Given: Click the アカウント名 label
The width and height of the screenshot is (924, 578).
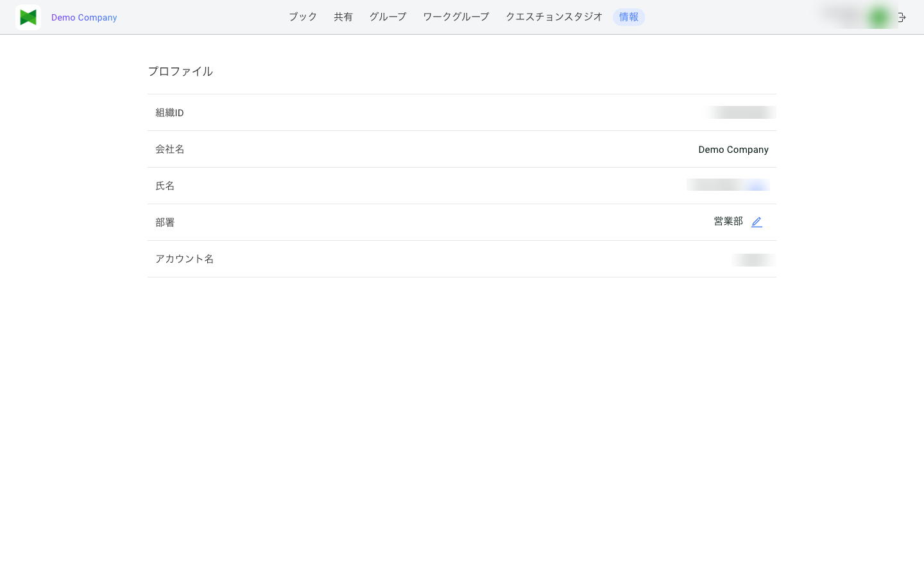Looking at the screenshot, I should (185, 259).
